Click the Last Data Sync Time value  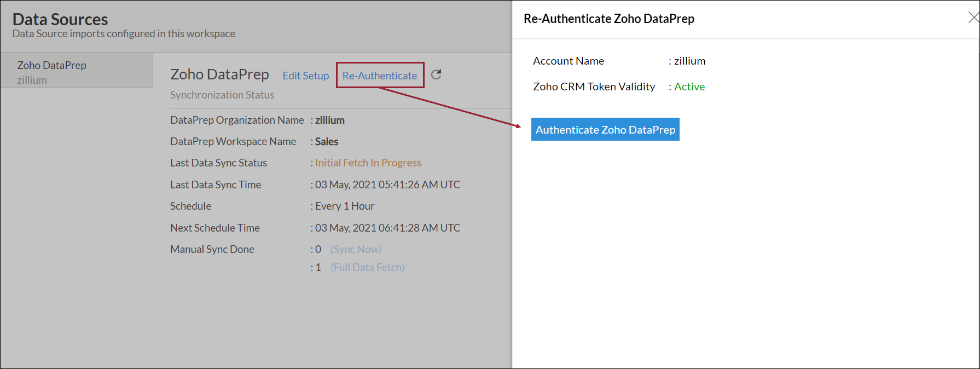pyautogui.click(x=387, y=184)
